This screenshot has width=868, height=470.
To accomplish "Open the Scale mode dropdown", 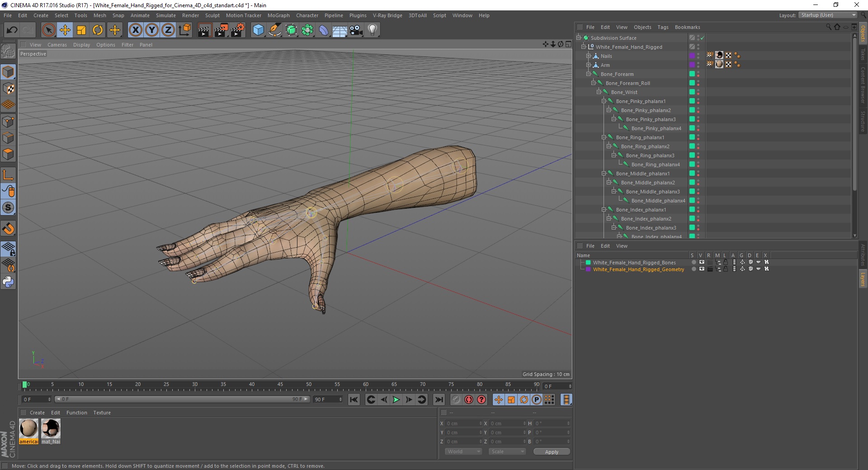I will (507, 451).
